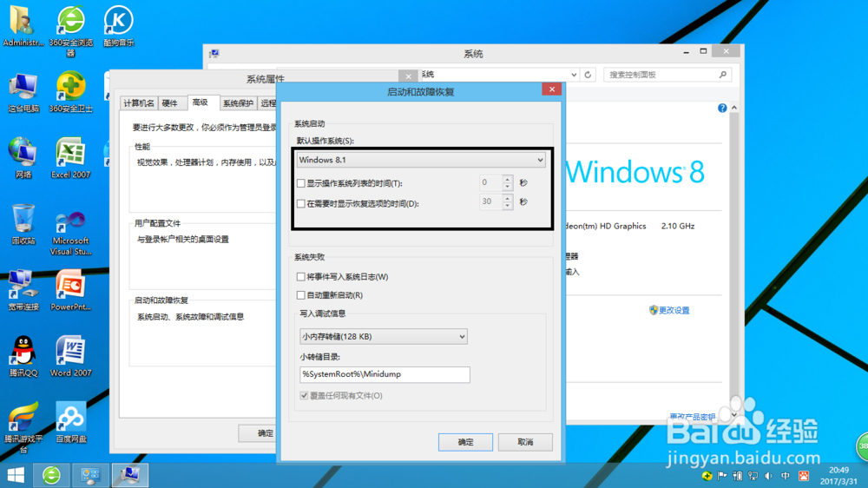Open 360 safeguard tray icon

[707, 476]
